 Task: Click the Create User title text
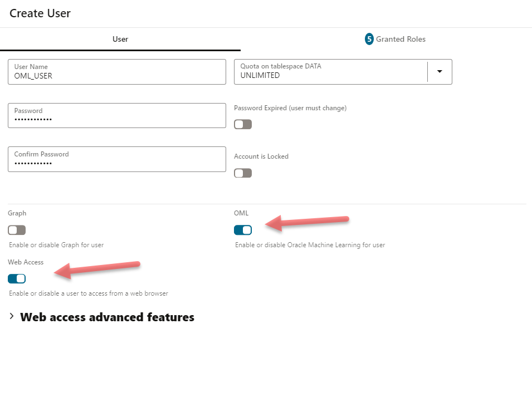pos(40,13)
